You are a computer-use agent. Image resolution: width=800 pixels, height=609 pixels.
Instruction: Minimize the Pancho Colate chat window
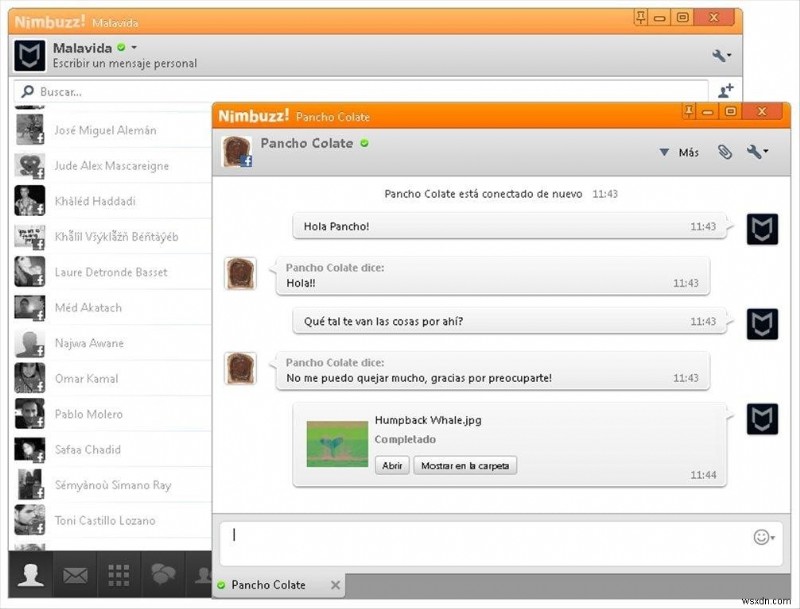707,111
